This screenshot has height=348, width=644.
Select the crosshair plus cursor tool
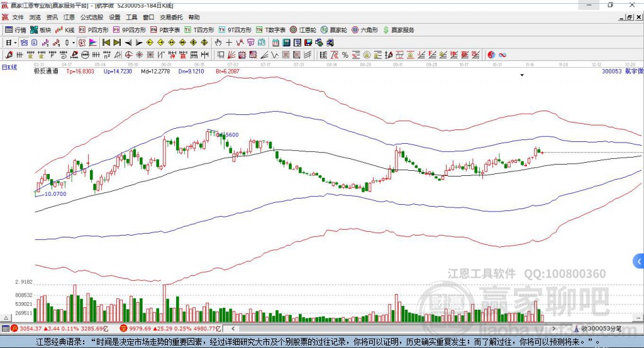click(229, 42)
